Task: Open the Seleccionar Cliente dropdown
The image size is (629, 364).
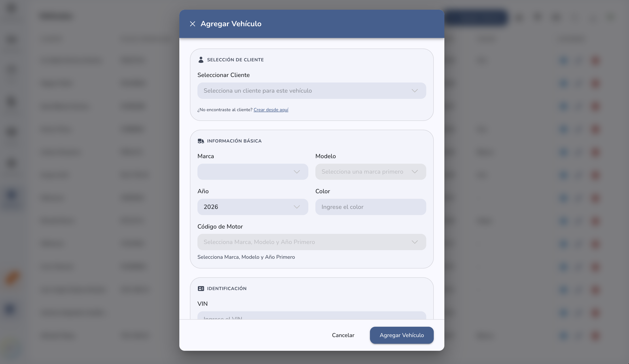Action: (311, 91)
